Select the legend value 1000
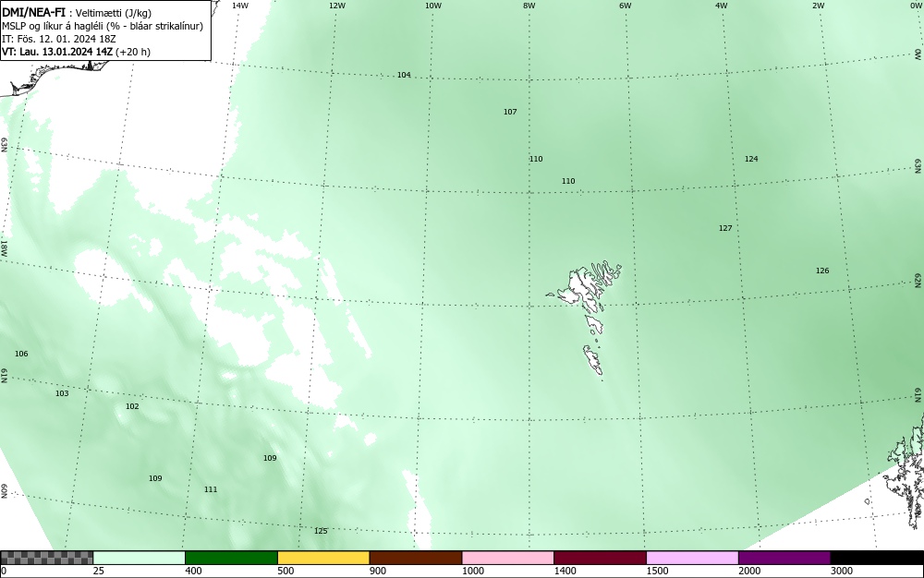The image size is (924, 578). point(472,571)
